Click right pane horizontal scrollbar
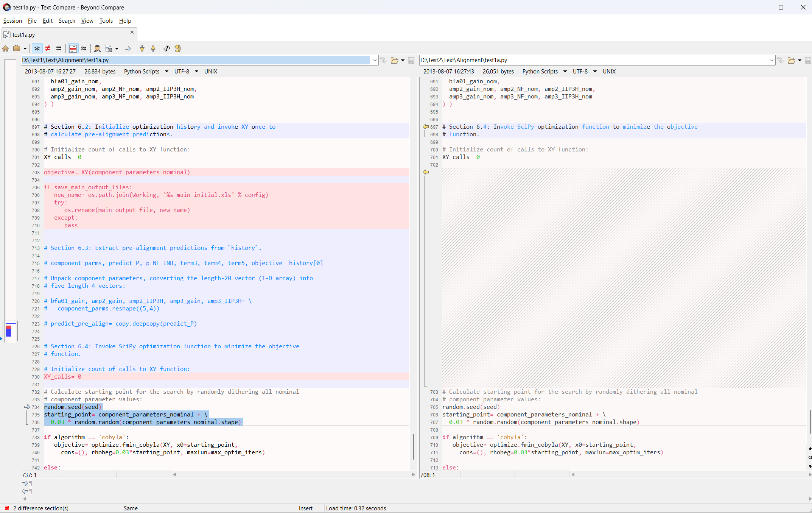The width and height of the screenshot is (812, 513). point(691,475)
